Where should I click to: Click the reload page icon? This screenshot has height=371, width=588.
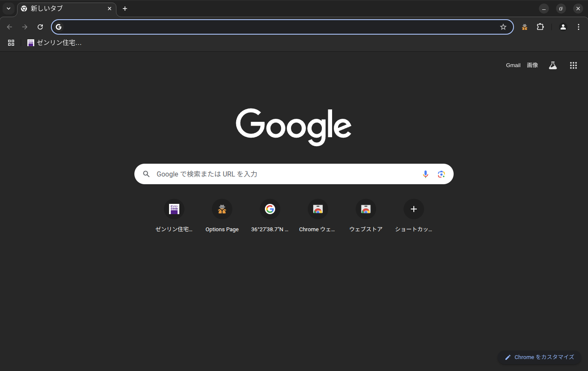click(x=40, y=27)
